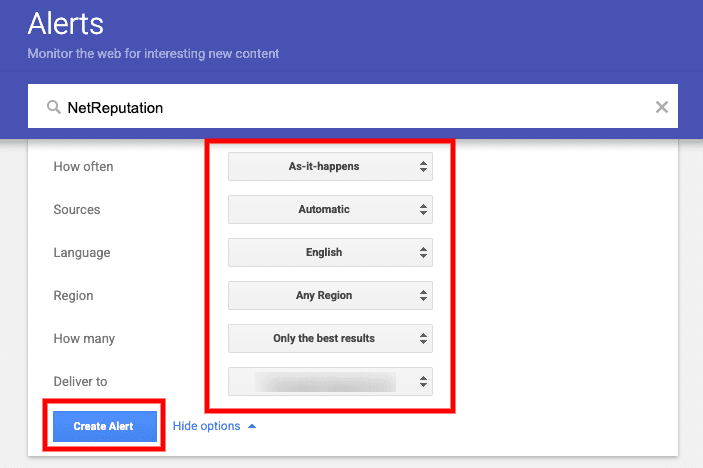Click the Sources label

pos(77,210)
